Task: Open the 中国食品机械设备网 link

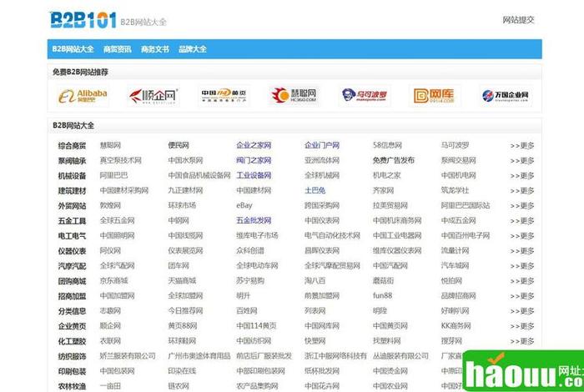Action: pos(199,175)
